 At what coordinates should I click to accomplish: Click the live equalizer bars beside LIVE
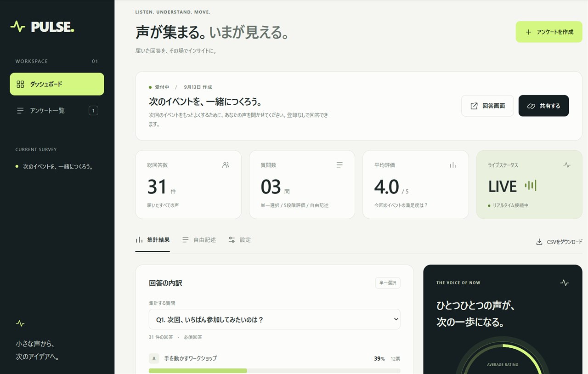point(531,186)
